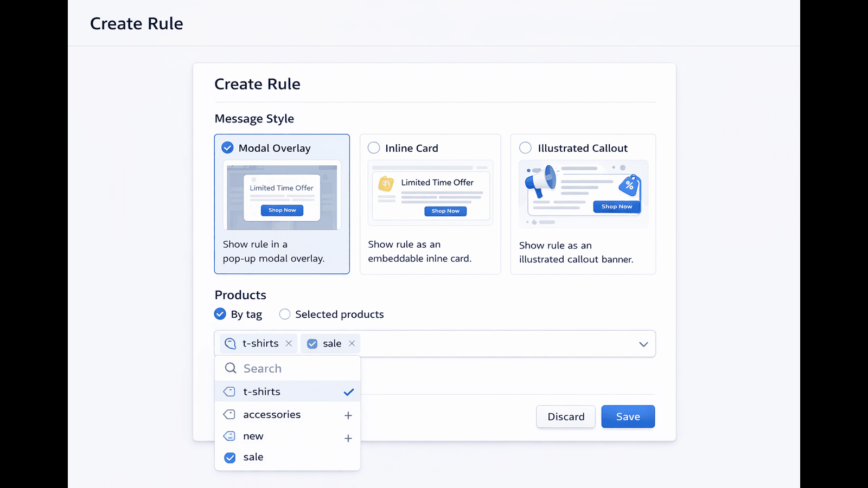Choose the Selected products radio button
This screenshot has height=488, width=868.
pos(285,314)
